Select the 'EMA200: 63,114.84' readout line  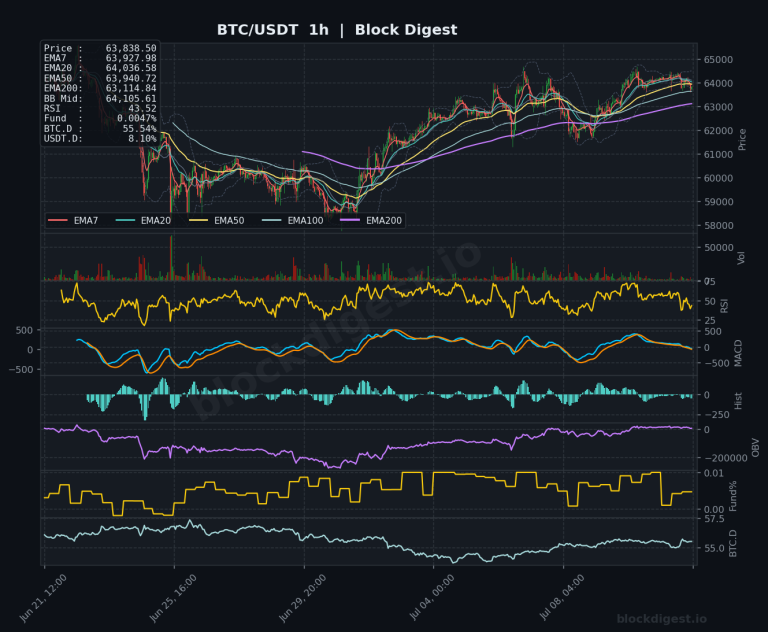[x=100, y=88]
